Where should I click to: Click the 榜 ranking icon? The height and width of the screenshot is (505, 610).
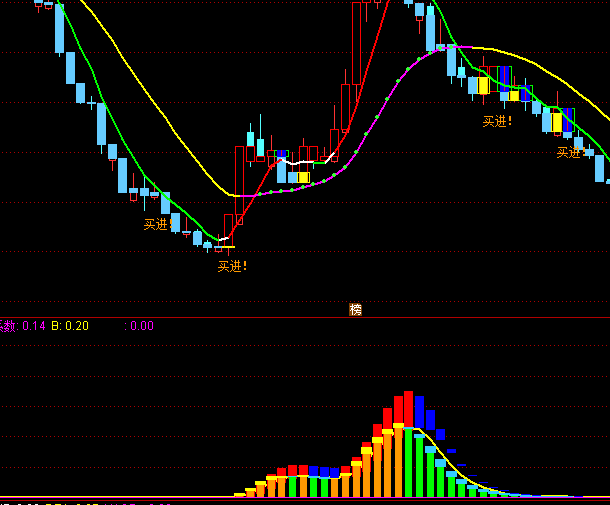click(355, 310)
